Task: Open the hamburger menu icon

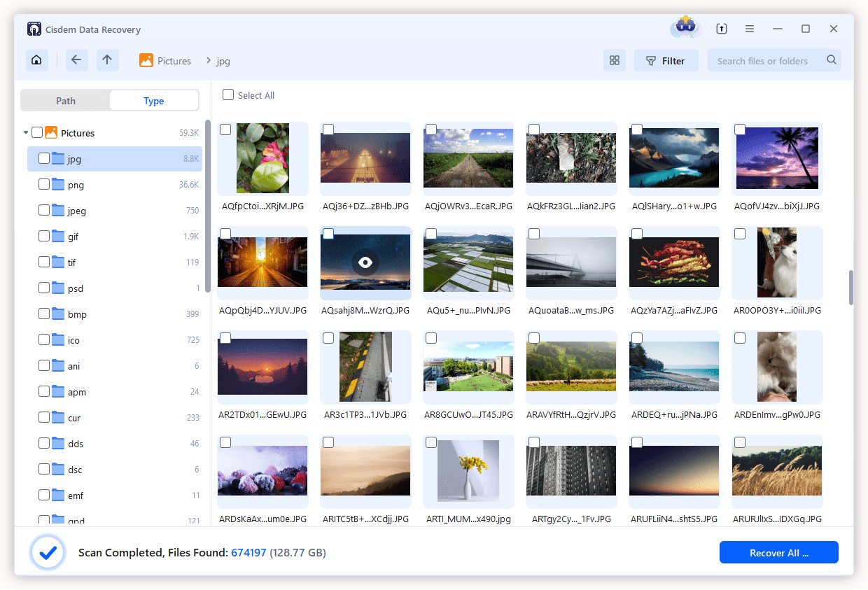Action: coord(749,29)
